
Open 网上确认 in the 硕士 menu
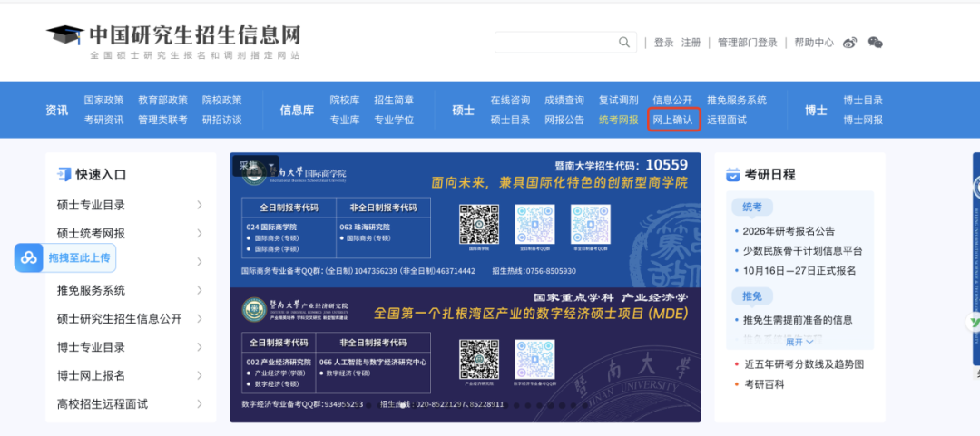point(673,120)
